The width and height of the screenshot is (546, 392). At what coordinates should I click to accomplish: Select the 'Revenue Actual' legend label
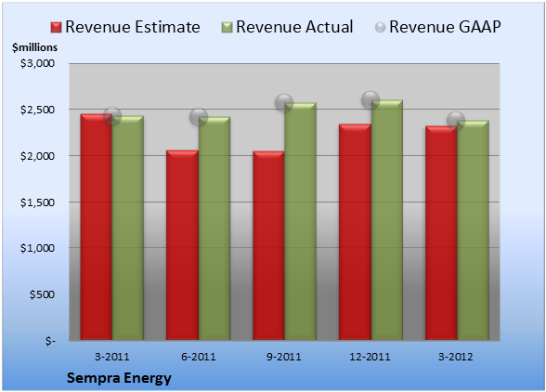(294, 27)
